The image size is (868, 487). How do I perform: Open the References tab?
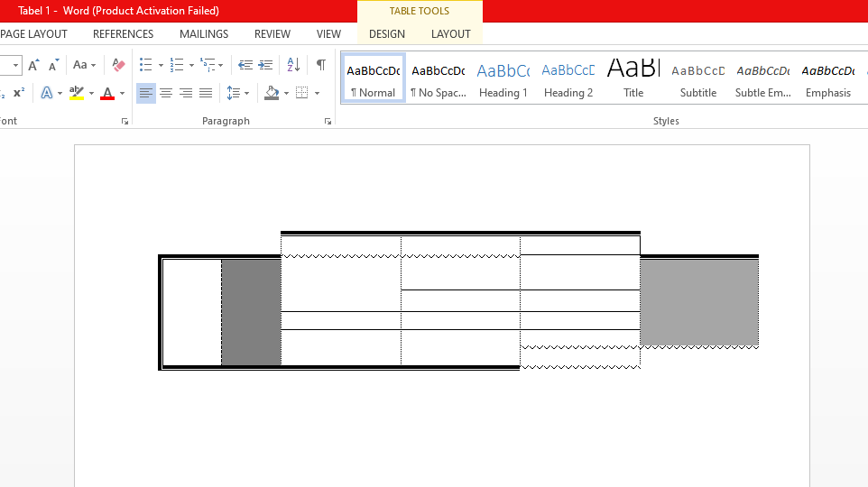(123, 34)
